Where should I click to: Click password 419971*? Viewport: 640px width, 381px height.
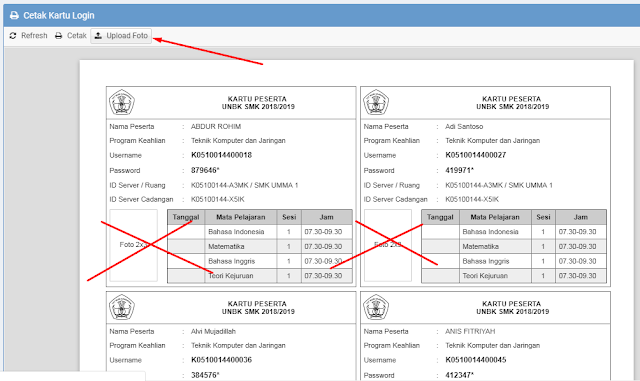point(459,170)
